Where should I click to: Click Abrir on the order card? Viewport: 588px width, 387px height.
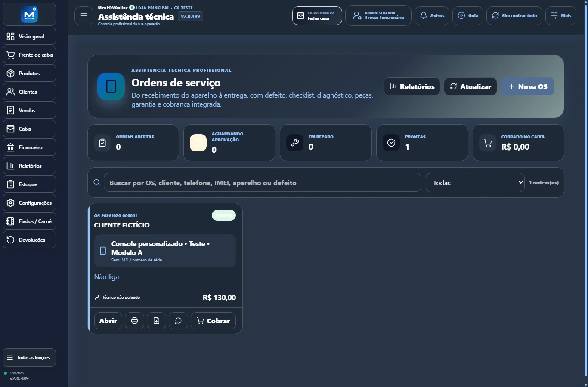(x=108, y=321)
